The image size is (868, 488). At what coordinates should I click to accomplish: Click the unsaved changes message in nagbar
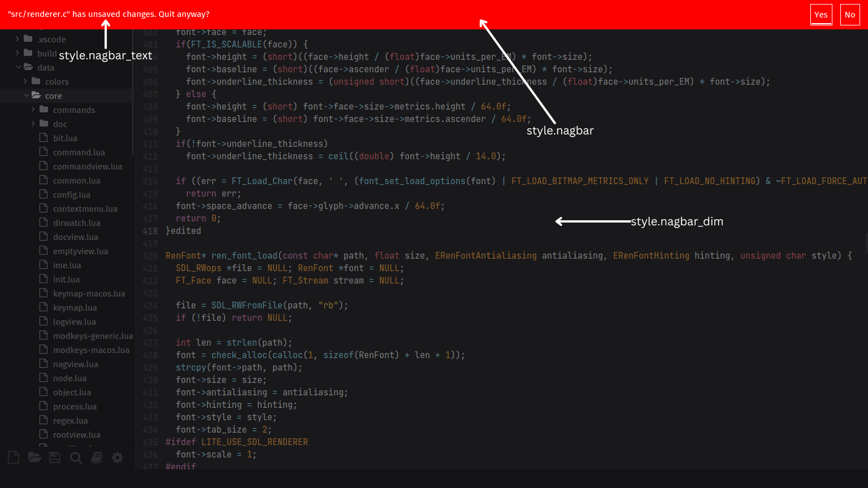108,14
